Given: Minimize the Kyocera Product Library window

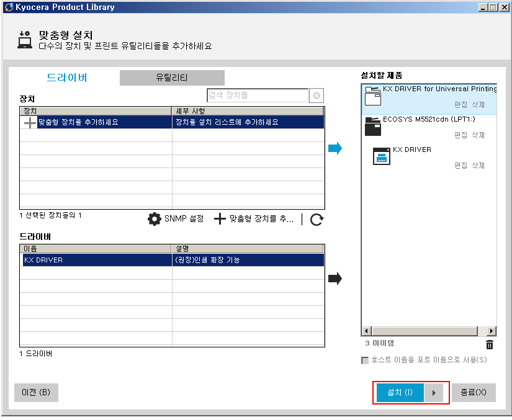Looking at the screenshot, I should (x=483, y=7).
